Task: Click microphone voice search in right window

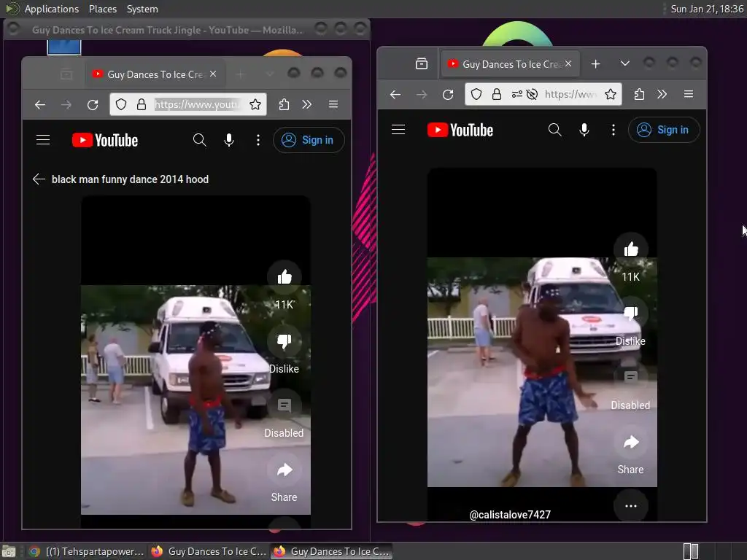Action: click(x=584, y=130)
